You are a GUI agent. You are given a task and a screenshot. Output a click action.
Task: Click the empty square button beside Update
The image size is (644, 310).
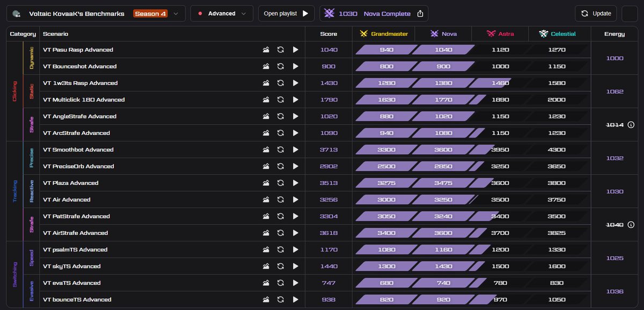pos(630,13)
